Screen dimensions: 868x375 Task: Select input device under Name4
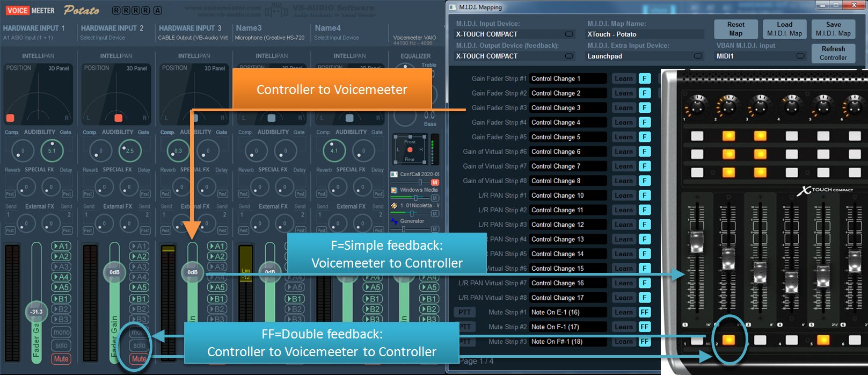coord(337,38)
